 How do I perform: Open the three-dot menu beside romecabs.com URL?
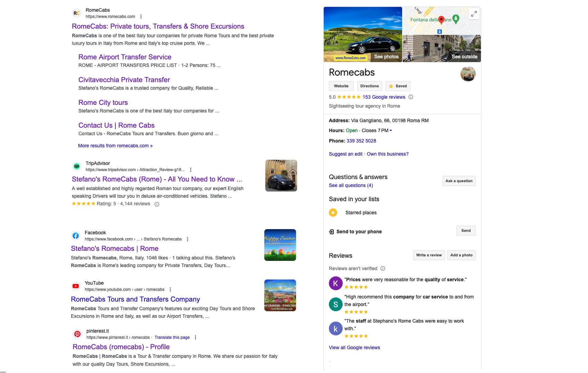point(141,17)
